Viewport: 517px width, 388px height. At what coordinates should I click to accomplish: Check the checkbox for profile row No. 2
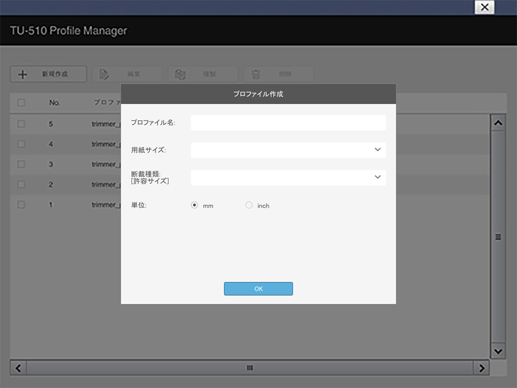(21, 184)
